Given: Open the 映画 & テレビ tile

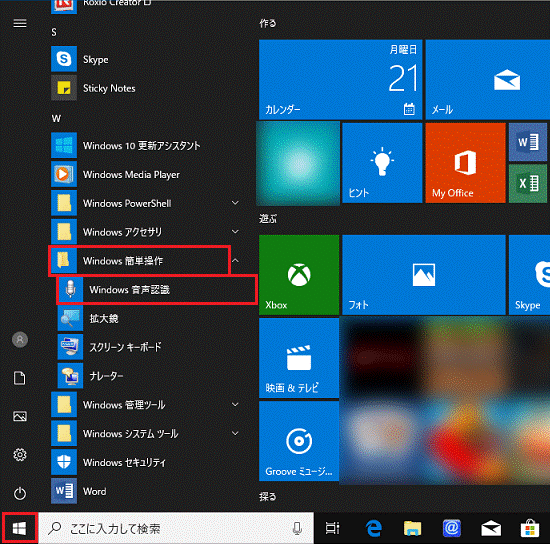Looking at the screenshot, I should 299,358.
